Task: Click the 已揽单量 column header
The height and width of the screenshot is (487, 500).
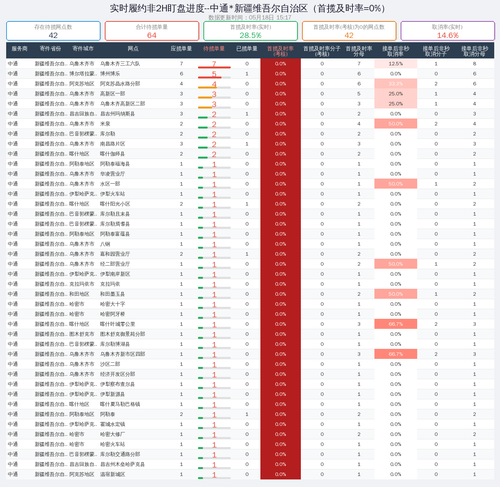Action: tap(247, 49)
